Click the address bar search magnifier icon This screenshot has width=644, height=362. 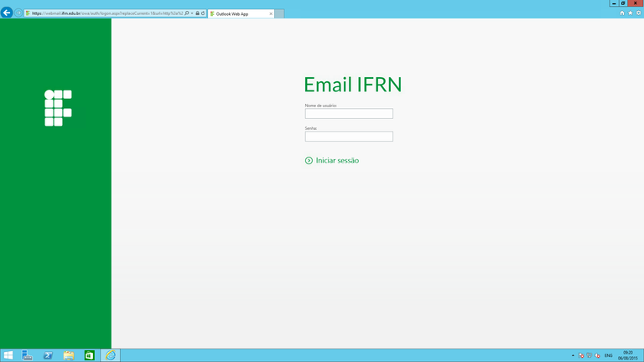coord(187,13)
